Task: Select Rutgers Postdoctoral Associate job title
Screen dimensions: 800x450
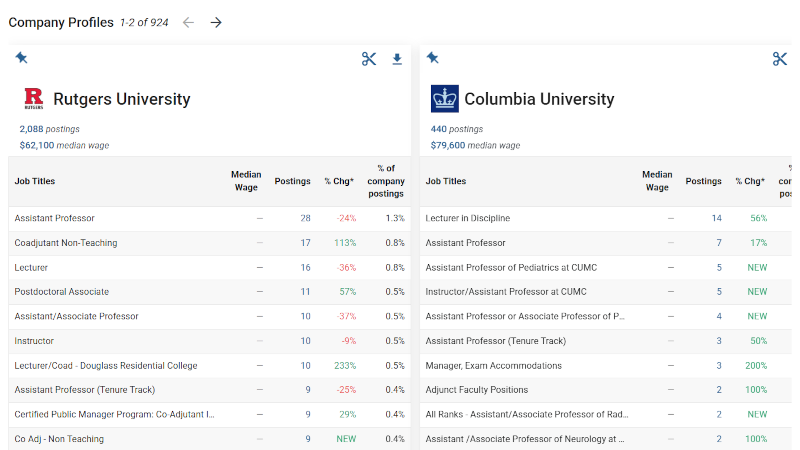Action: click(x=62, y=292)
